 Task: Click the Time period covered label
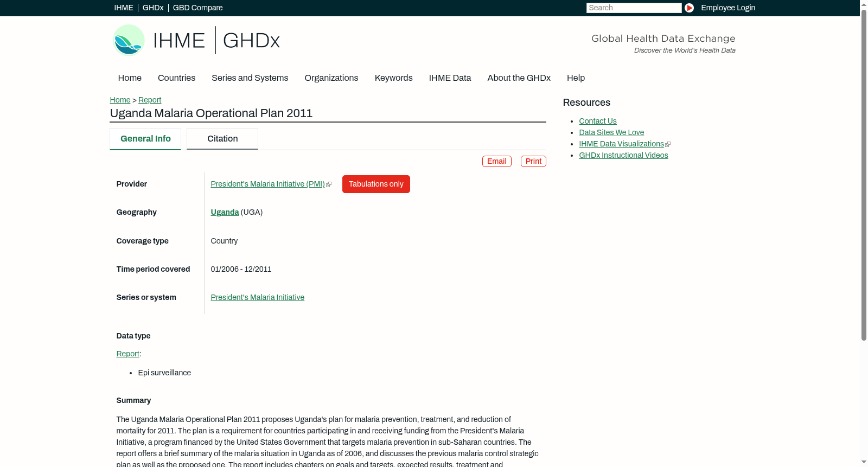click(154, 270)
